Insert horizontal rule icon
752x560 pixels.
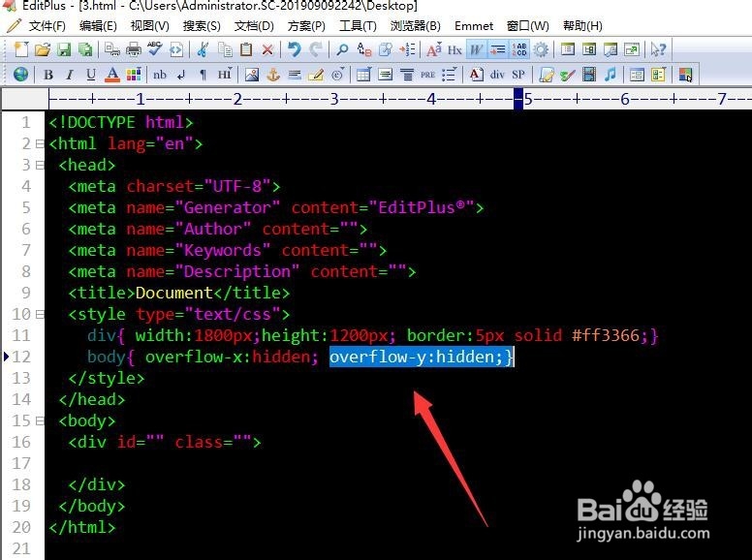295,75
